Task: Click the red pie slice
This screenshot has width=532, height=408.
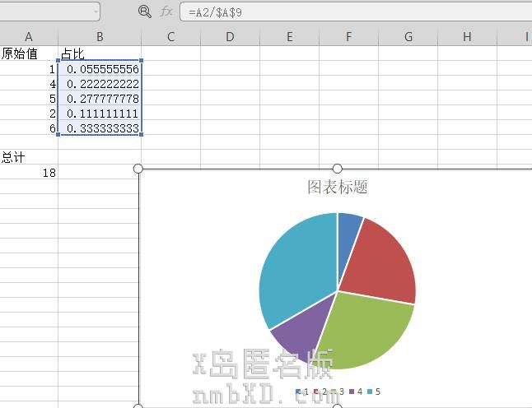Action: tap(380, 263)
